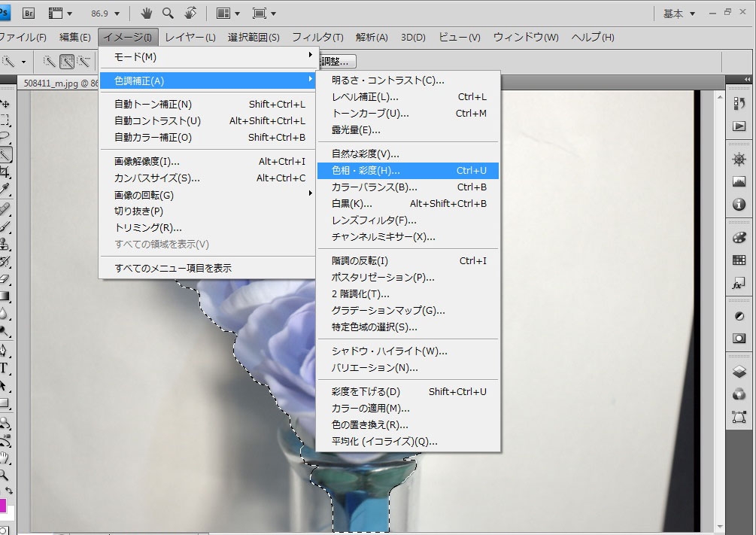Open the tool preset picker arrow
756x535 pixels.
[23, 62]
